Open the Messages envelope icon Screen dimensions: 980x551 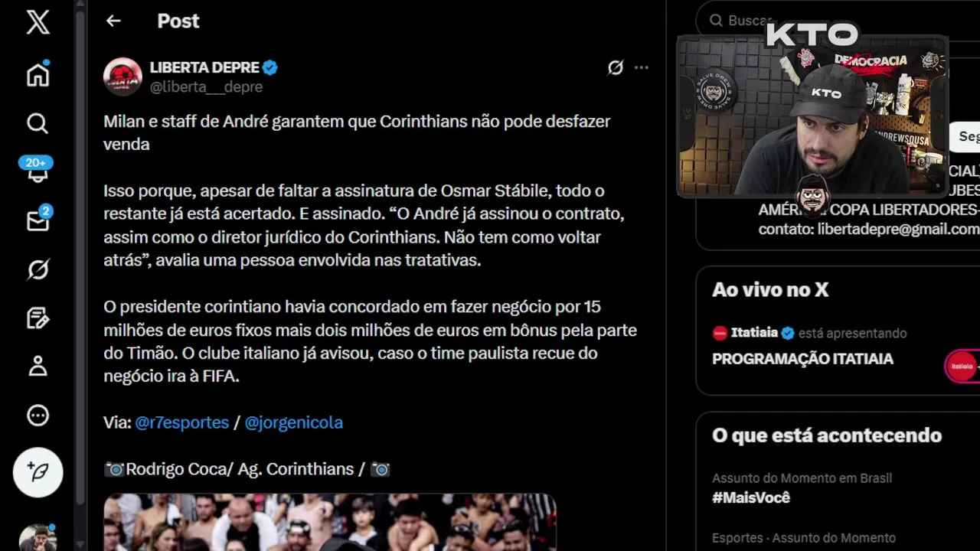coord(38,220)
